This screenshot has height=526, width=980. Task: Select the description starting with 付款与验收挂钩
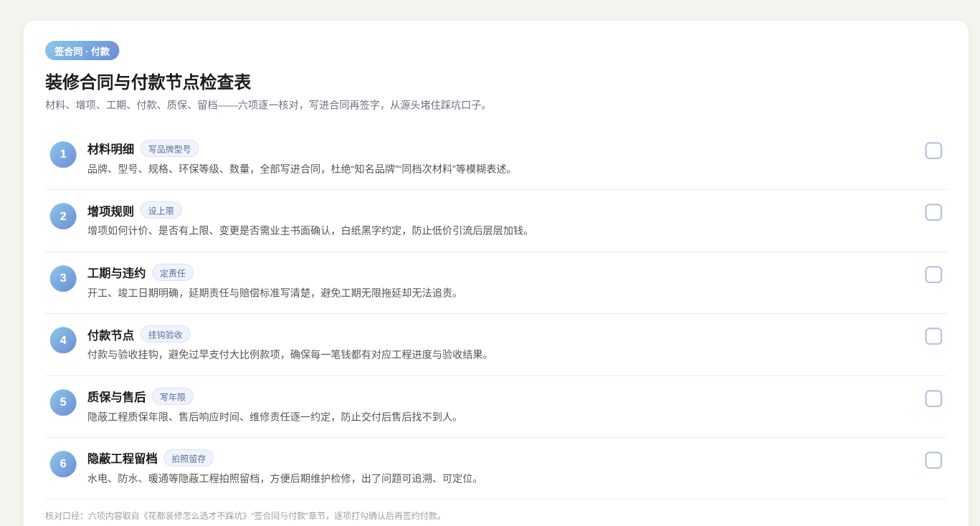[290, 355]
